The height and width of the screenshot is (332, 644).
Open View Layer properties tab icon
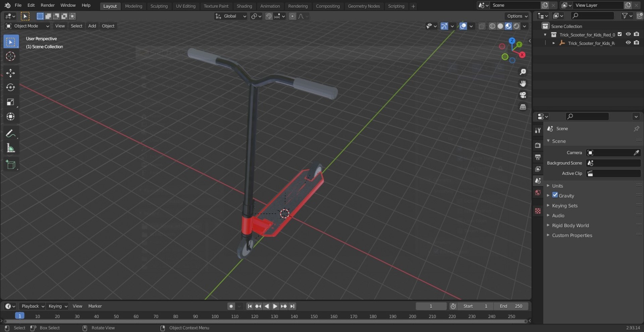538,169
